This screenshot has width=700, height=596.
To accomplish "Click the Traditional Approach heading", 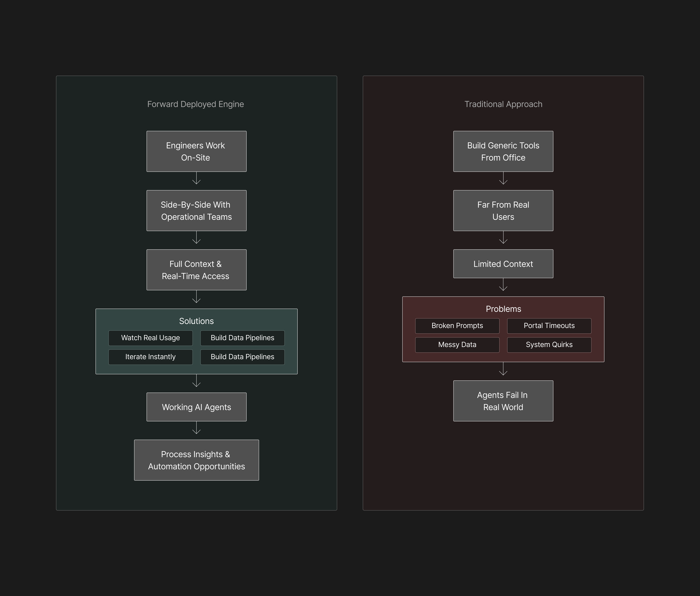I will (503, 104).
